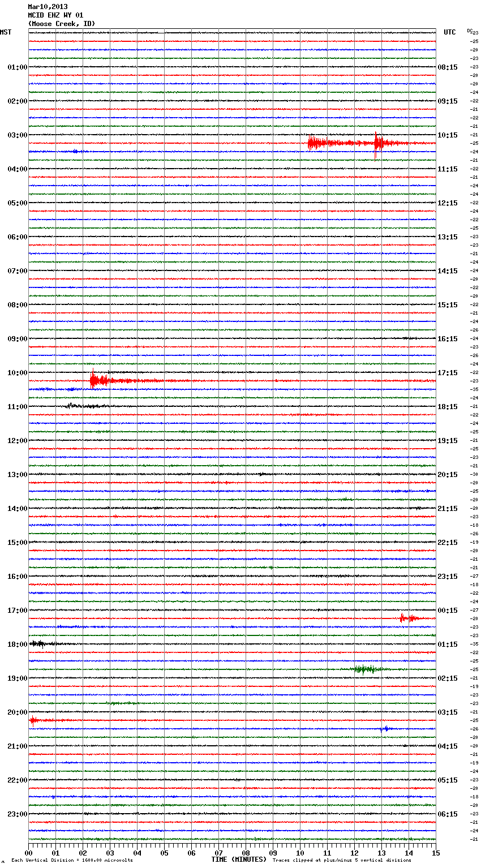Click the MST column header
Viewport: 481px width, 868px height.
pyautogui.click(x=6, y=32)
